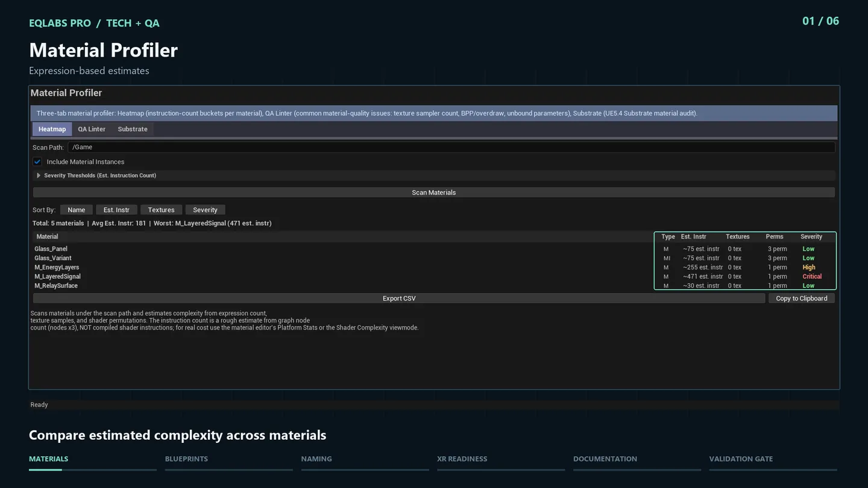Sort materials by Name
The image size is (868, 488).
77,210
